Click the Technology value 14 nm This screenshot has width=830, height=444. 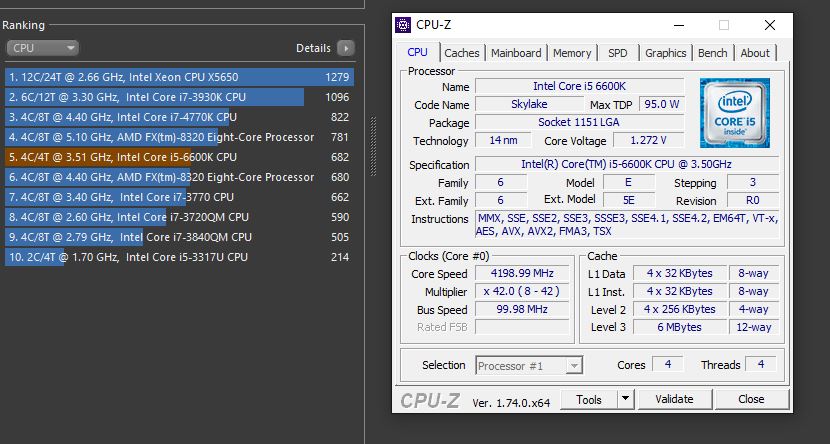tap(503, 140)
